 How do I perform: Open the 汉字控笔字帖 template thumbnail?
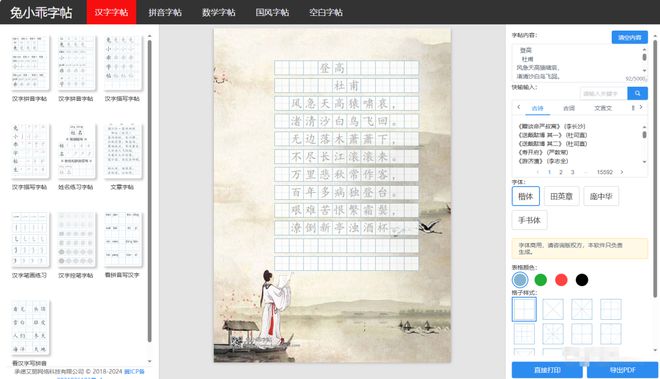pyautogui.click(x=76, y=239)
